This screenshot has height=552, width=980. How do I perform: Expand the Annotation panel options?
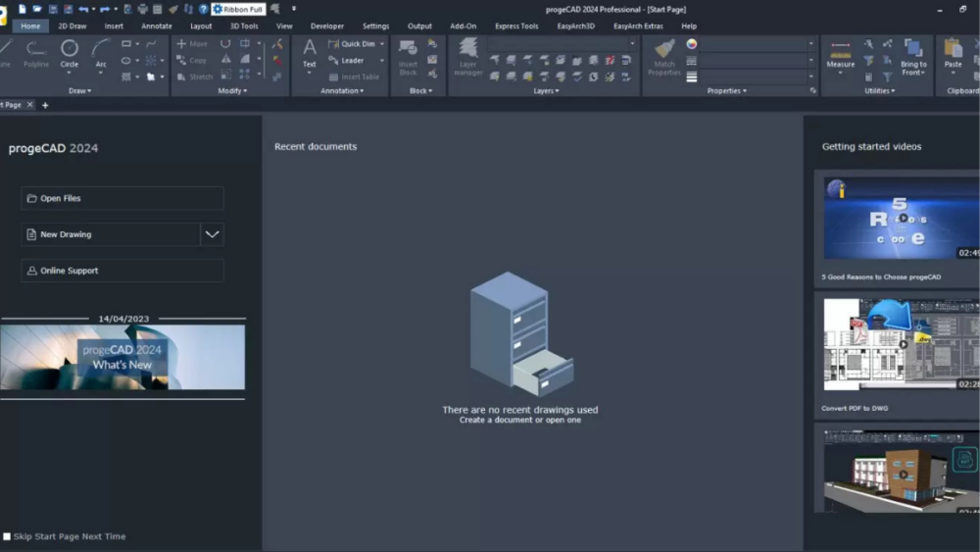pos(342,90)
